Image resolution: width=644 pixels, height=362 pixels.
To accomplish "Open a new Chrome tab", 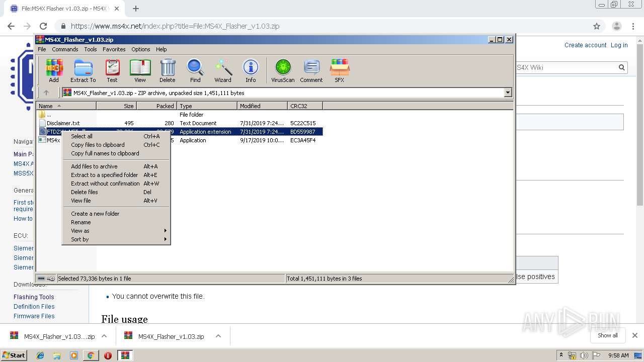I will pos(136,9).
